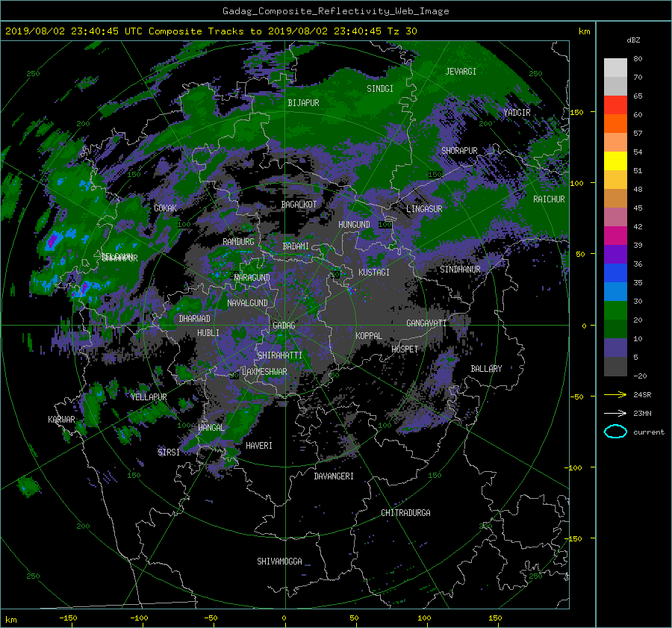Image resolution: width=672 pixels, height=628 pixels.
Task: Click the 80 dBZ light grey swatch
Action: pyautogui.click(x=615, y=67)
